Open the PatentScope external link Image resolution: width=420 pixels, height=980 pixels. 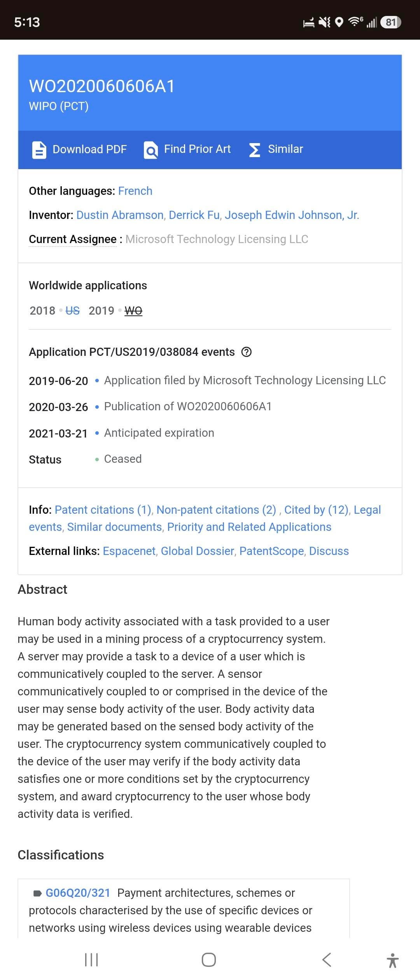(x=272, y=551)
